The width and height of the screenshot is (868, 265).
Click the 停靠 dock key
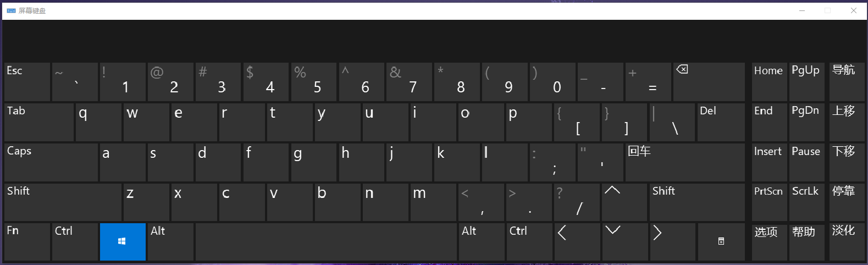coord(845,202)
